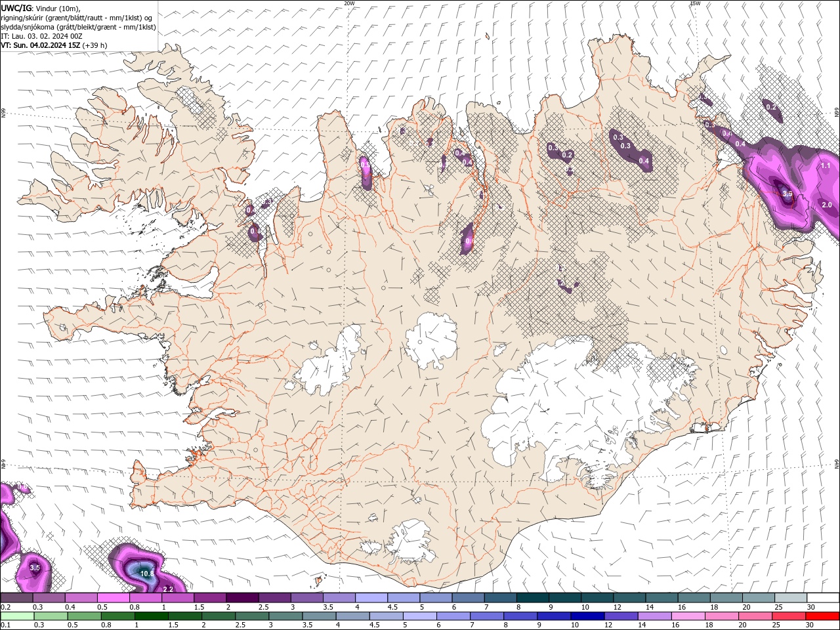The height and width of the screenshot is (630, 840).
Task: Click the round Hofsjökull glacier white area
Action: (x=431, y=340)
